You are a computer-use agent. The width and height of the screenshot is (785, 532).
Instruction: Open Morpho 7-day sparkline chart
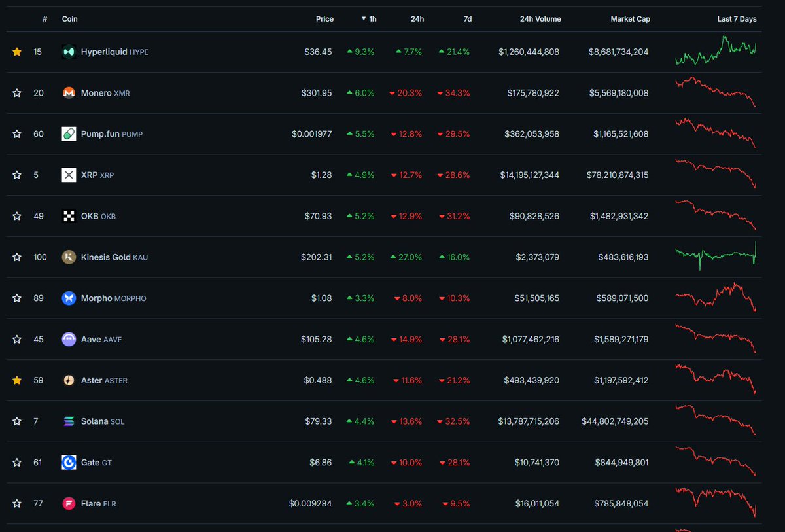[x=716, y=297]
